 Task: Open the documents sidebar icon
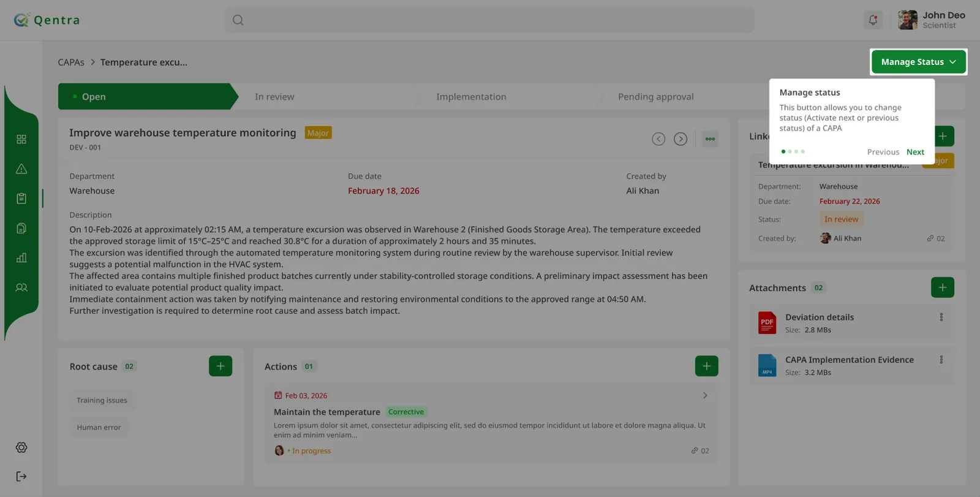21,228
